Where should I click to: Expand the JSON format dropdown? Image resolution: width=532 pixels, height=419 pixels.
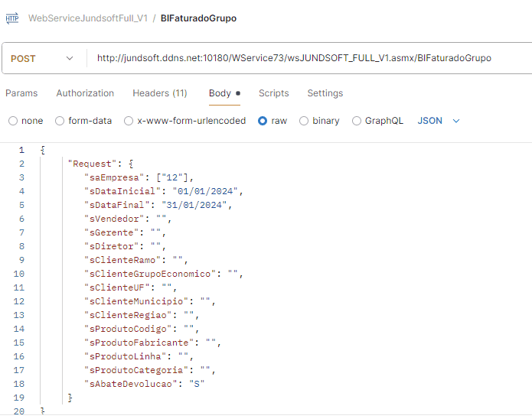(x=439, y=121)
